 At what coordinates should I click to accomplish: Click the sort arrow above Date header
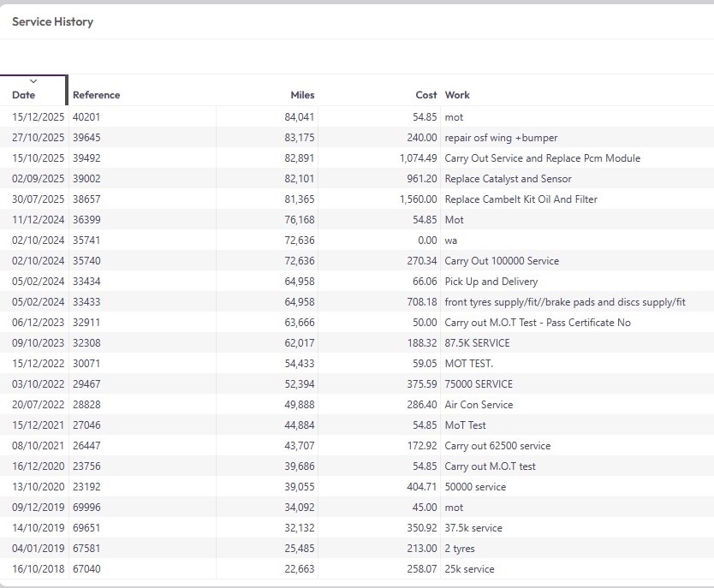click(33, 81)
